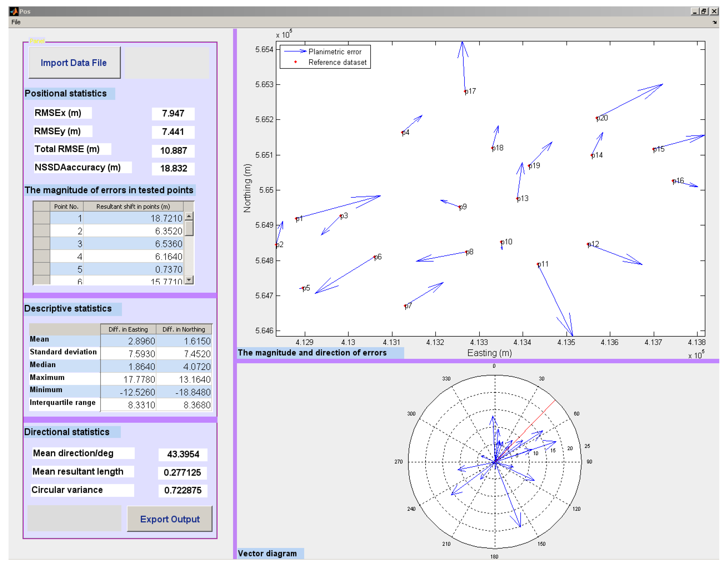
Task: Select resultant shift cell 6.5360
Action: 133,244
